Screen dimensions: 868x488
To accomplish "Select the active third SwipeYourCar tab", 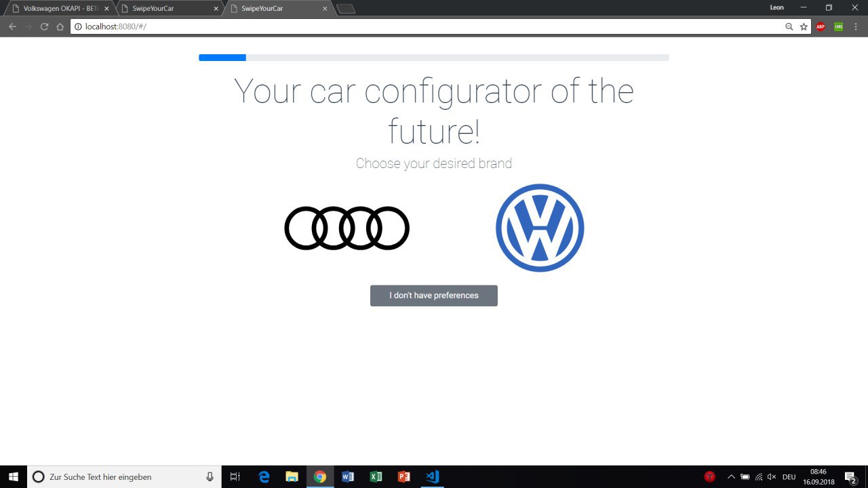I will click(278, 8).
